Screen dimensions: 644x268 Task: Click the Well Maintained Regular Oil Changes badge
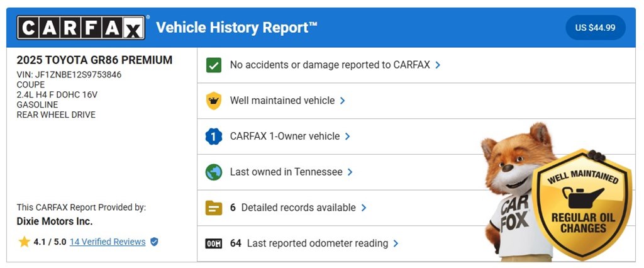[582, 204]
